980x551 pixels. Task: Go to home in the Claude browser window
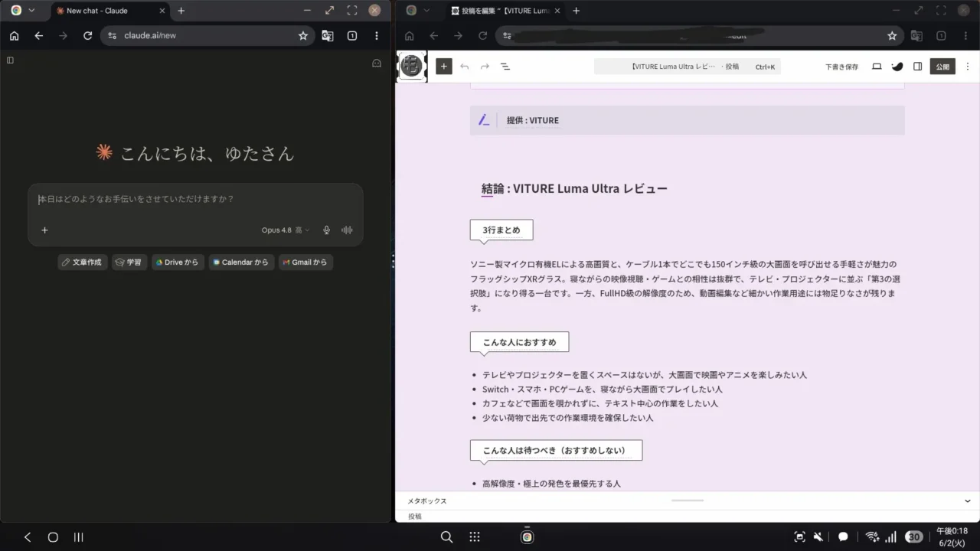[14, 35]
